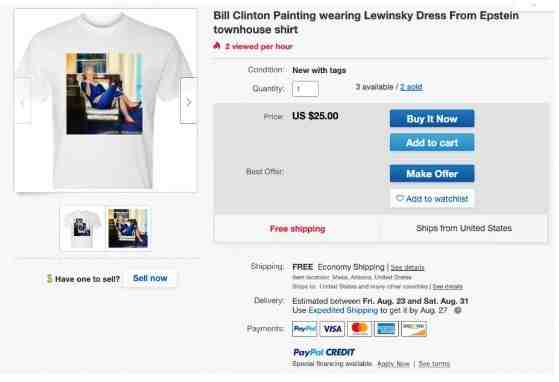Click the Buy It Now button
Screen dimensions: 559x382
(x=432, y=119)
